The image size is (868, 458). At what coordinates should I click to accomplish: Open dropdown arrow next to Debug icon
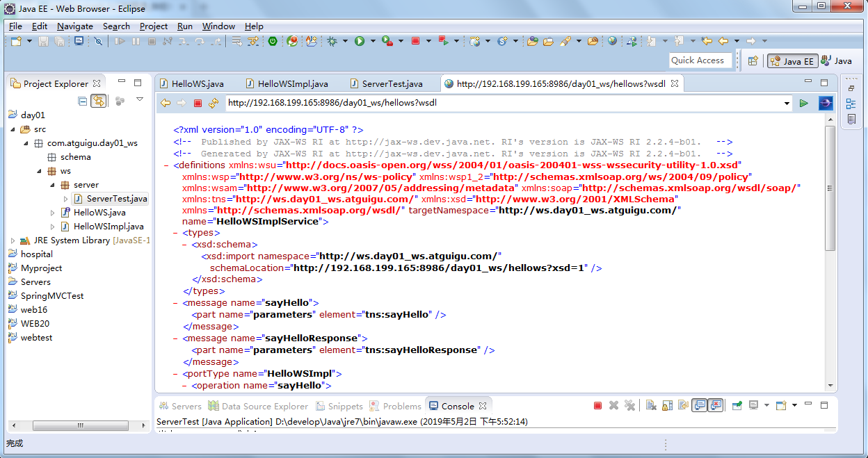345,41
